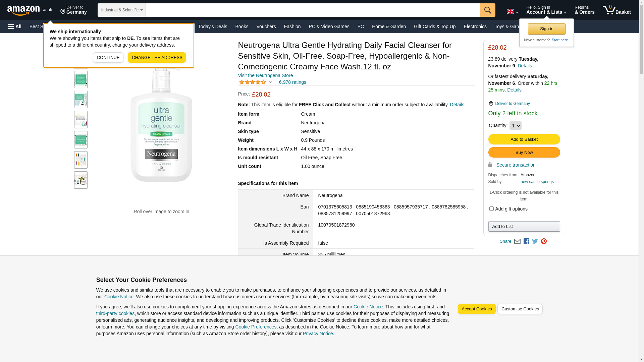
Task: Share product on Pinterest
Action: [x=544, y=241]
